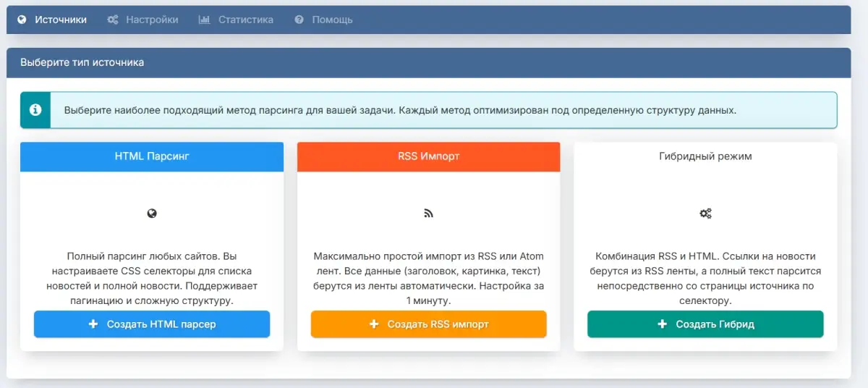
Task: Go to the Настройки menu item
Action: tap(152, 20)
